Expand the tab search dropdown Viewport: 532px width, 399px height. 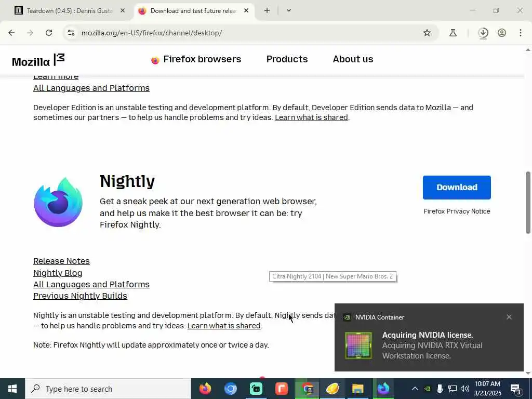point(289,10)
